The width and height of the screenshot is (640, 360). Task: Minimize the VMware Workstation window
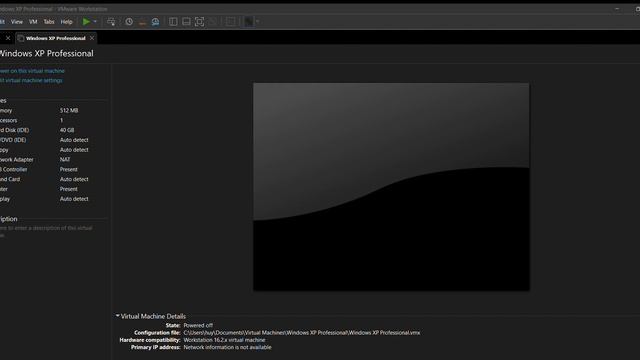(617, 9)
